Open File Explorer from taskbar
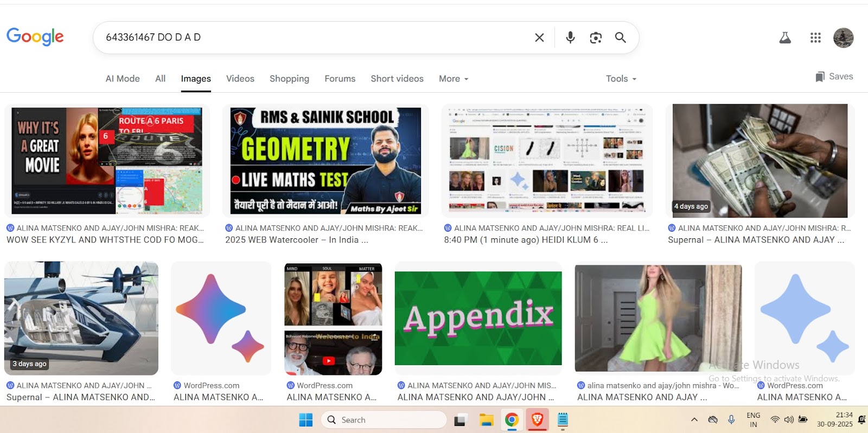Screen dimensions: 868x433 [486, 419]
